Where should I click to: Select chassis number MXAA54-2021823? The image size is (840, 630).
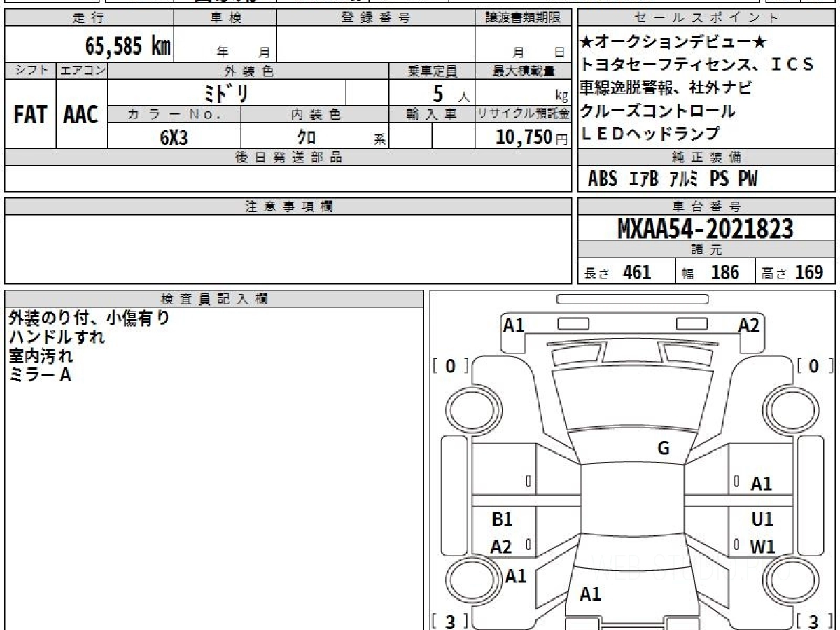[x=706, y=228]
